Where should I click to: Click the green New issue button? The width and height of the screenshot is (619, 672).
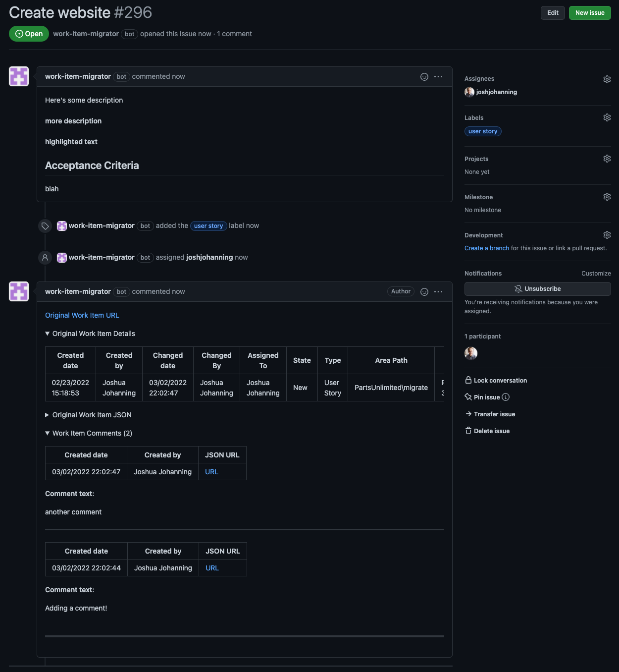click(x=589, y=13)
